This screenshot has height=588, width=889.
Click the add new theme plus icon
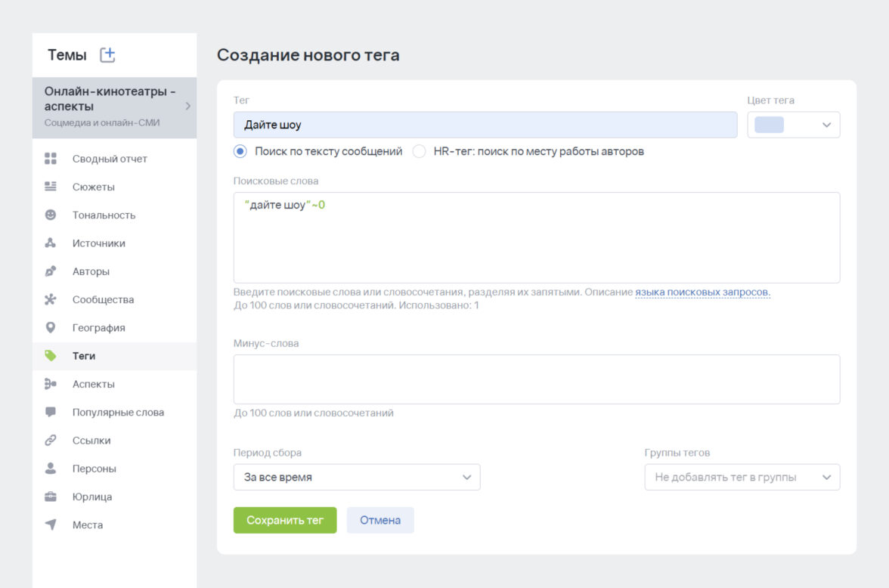pos(107,54)
